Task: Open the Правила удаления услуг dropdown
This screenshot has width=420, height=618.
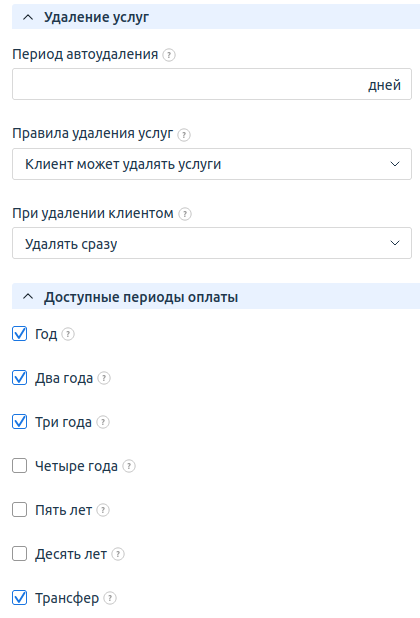Action: (x=212, y=164)
